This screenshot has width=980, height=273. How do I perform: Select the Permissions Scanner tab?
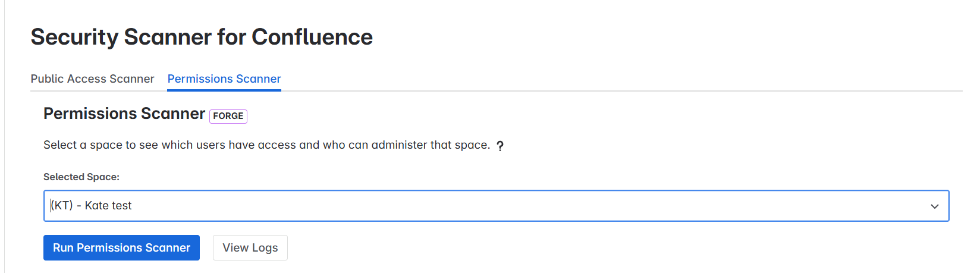pyautogui.click(x=224, y=79)
